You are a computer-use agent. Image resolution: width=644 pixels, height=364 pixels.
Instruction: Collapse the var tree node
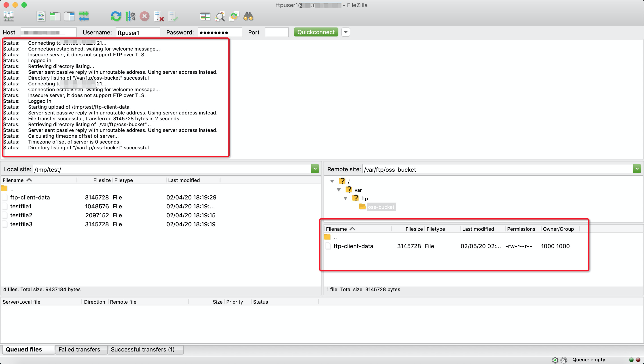[x=339, y=190]
